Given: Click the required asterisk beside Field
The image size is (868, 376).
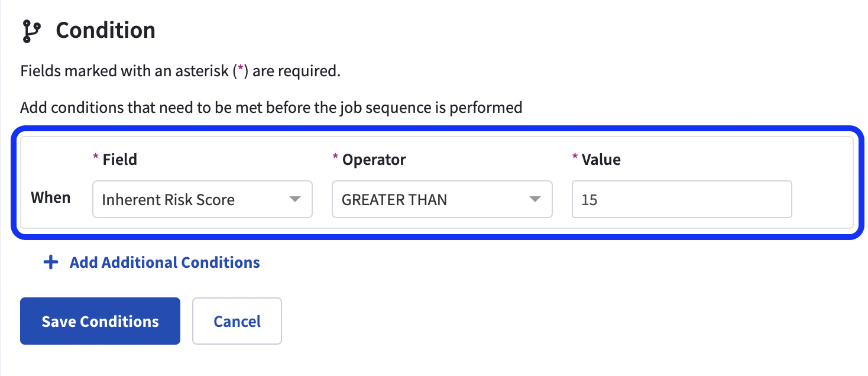Looking at the screenshot, I should [x=96, y=158].
